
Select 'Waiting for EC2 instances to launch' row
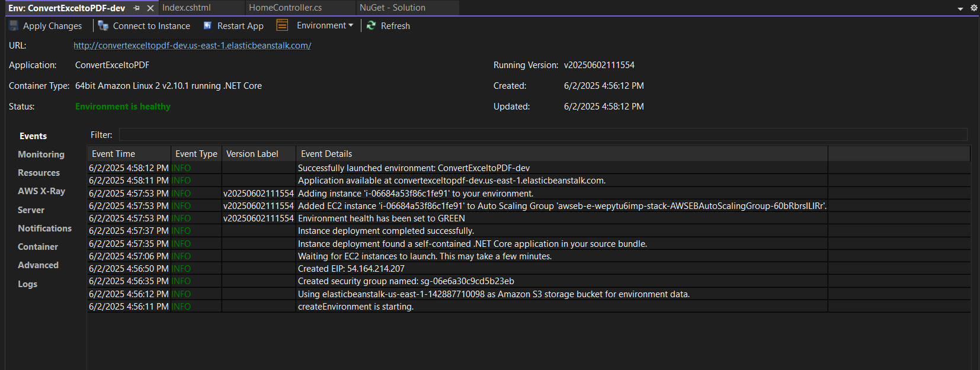tap(529, 256)
